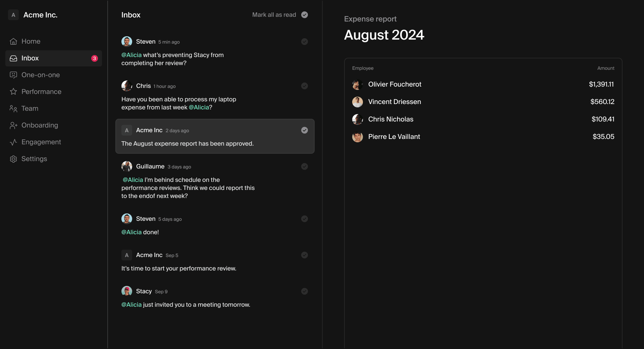The image size is (644, 349).
Task: Click the checkmark icon next to Mark all as read
Action: [305, 15]
